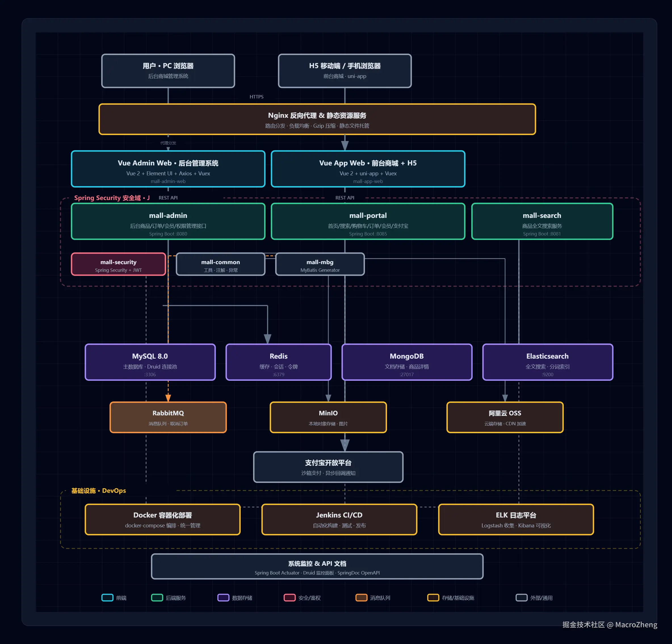Click the cyan 前端 legend swatch
Image resolution: width=672 pixels, height=644 pixels.
pos(107,598)
